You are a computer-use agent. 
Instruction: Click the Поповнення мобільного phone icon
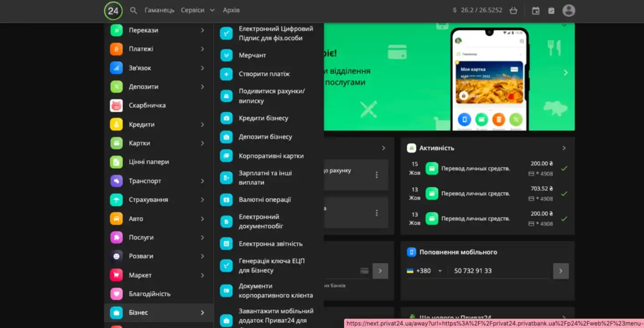(x=411, y=252)
